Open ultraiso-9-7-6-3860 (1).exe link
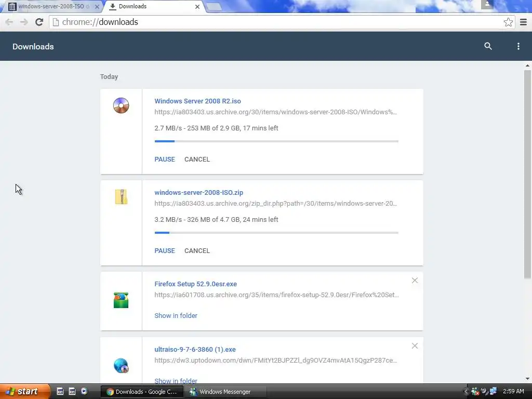The image size is (532, 399). pos(195,350)
